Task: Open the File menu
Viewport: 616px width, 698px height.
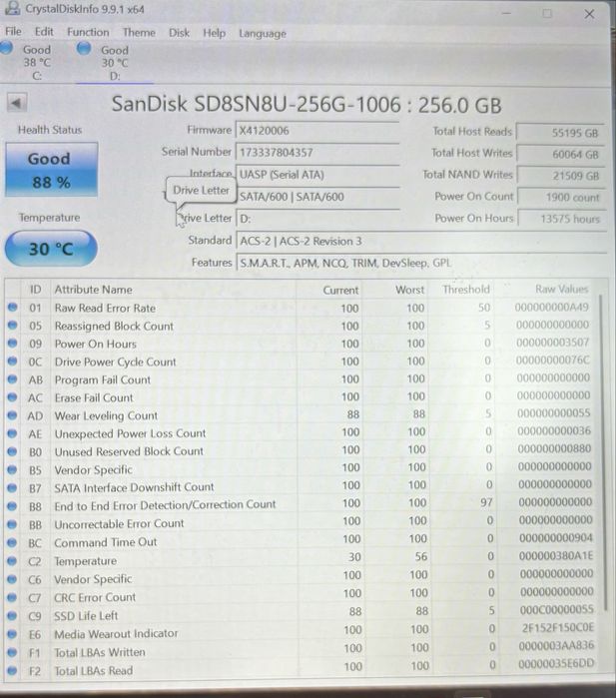Action: [x=13, y=32]
